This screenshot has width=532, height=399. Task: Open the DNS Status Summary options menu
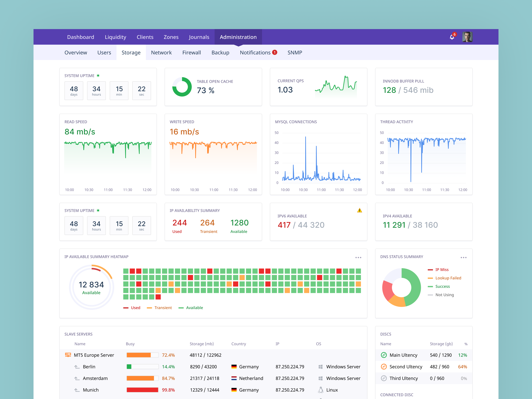pos(464,257)
